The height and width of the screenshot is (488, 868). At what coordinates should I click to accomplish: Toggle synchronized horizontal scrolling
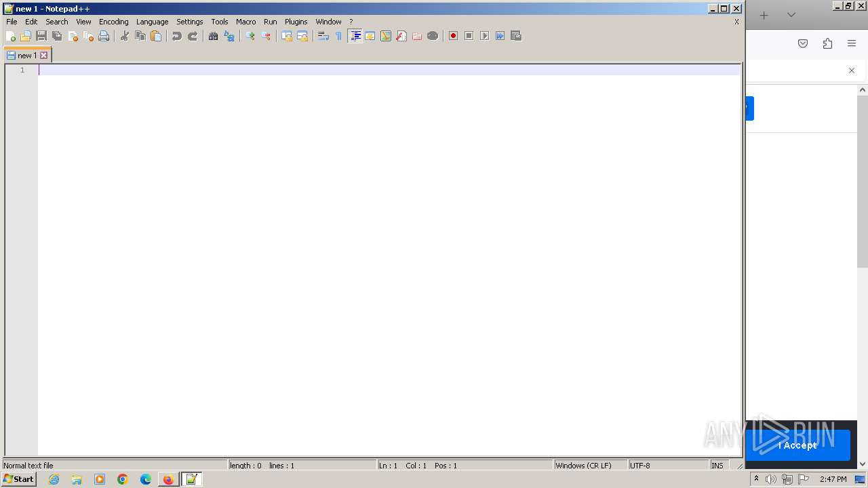[x=302, y=36]
